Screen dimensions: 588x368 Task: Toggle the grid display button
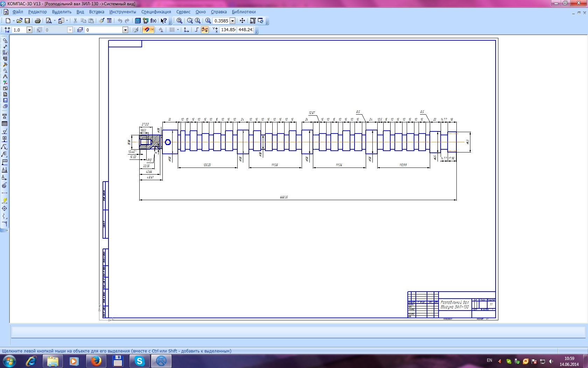click(x=172, y=30)
